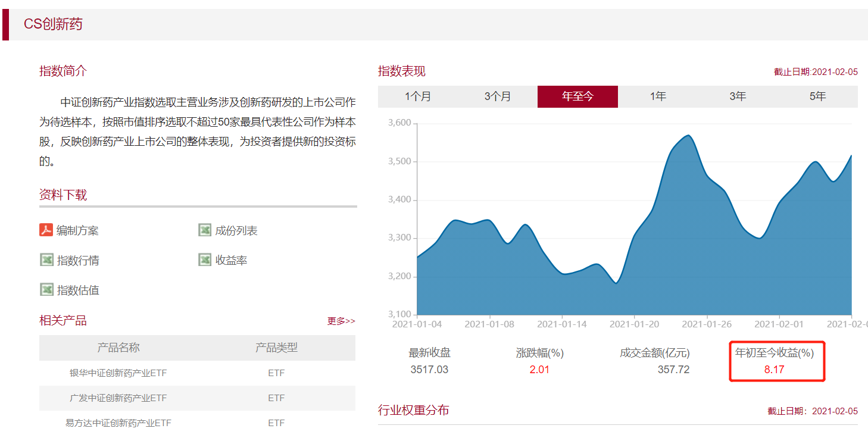Click the 涨跌幅 value 2.01

(539, 370)
